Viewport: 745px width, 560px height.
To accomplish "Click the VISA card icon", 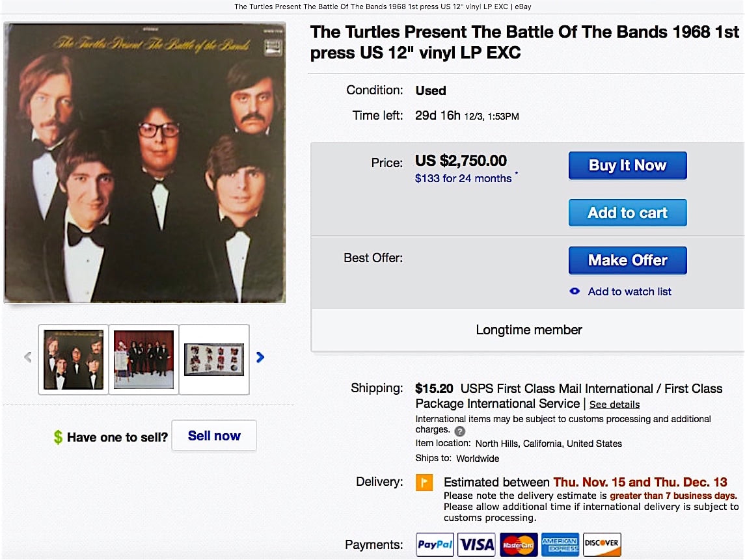I will [477, 544].
